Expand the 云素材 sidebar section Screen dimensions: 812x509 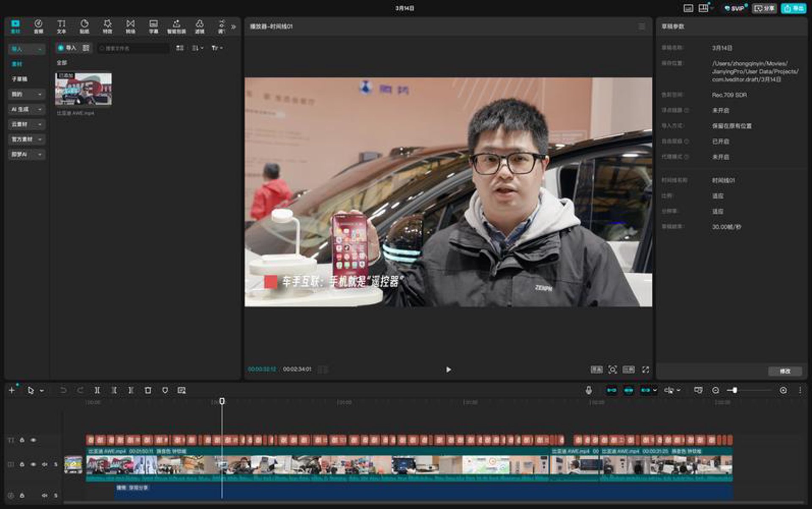tap(27, 124)
